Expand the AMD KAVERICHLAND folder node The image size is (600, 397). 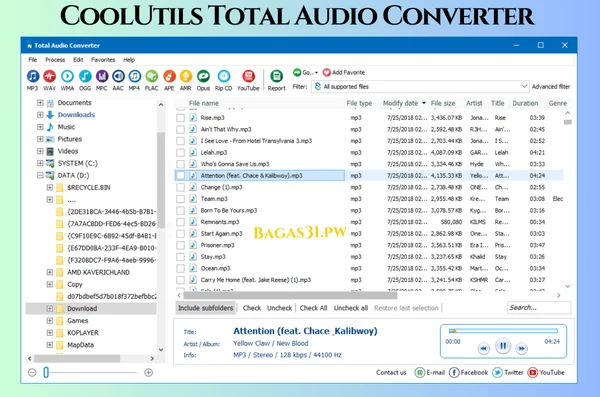[50, 272]
